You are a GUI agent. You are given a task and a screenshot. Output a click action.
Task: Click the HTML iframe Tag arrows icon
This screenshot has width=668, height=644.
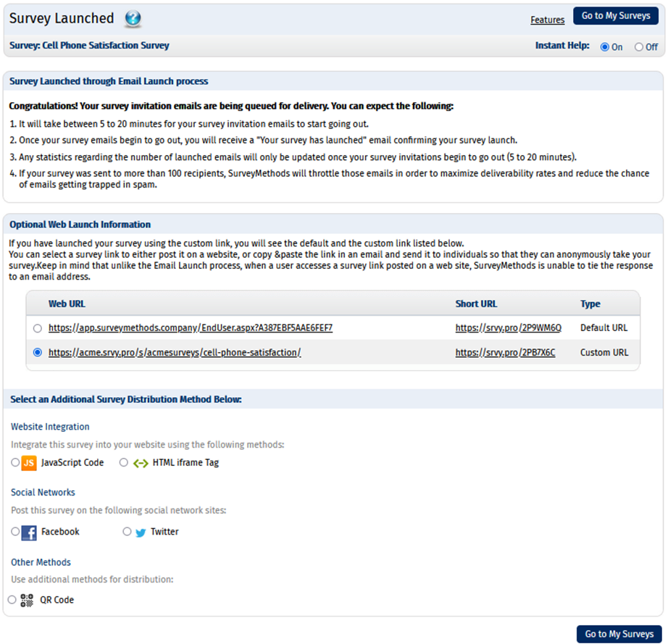tap(141, 463)
